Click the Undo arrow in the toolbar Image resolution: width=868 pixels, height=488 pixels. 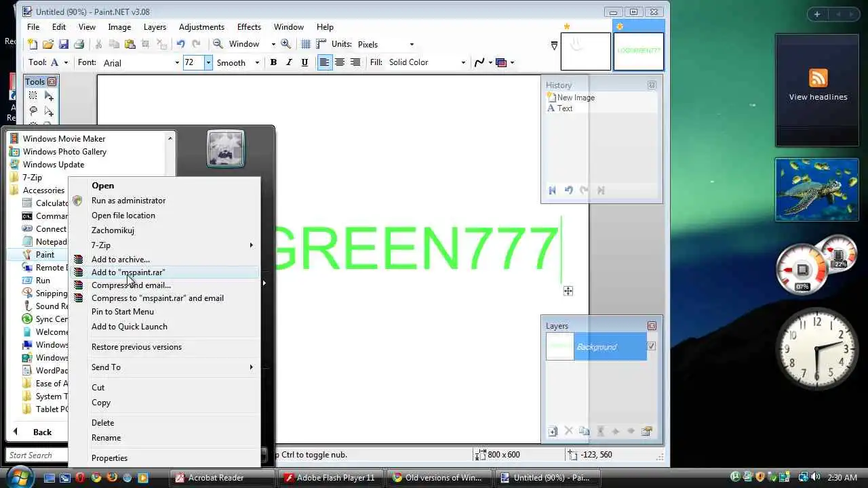[180, 44]
